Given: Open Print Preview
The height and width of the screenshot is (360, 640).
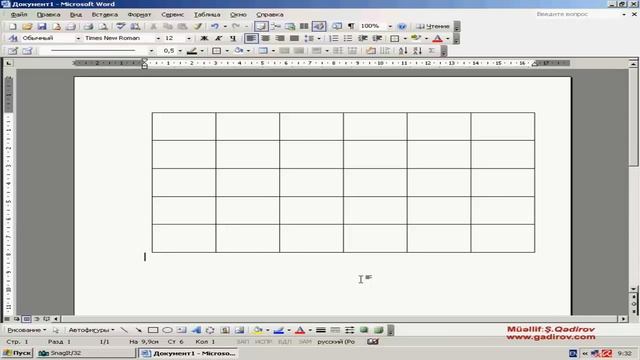Looking at the screenshot, I should tap(103, 27).
